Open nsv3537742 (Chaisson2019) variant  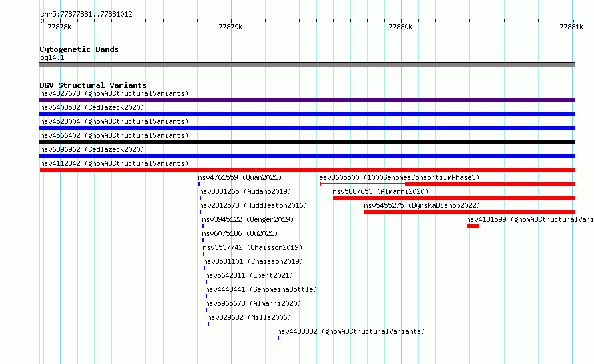coord(252,247)
